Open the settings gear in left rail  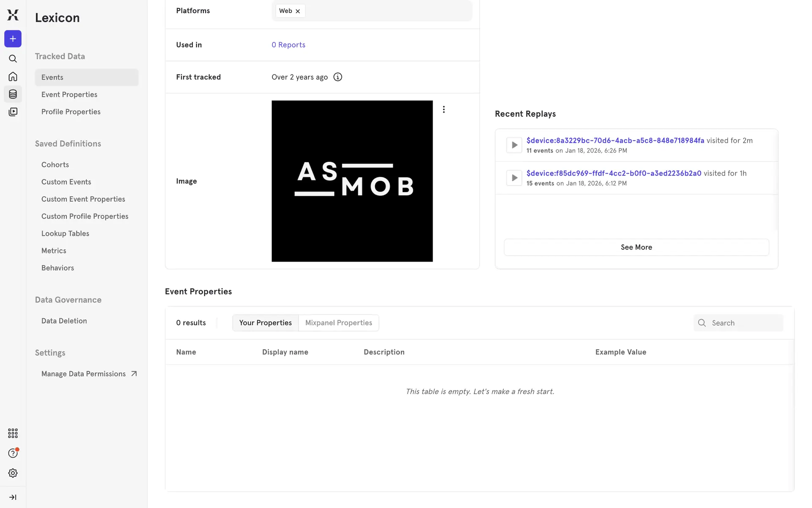tap(13, 473)
